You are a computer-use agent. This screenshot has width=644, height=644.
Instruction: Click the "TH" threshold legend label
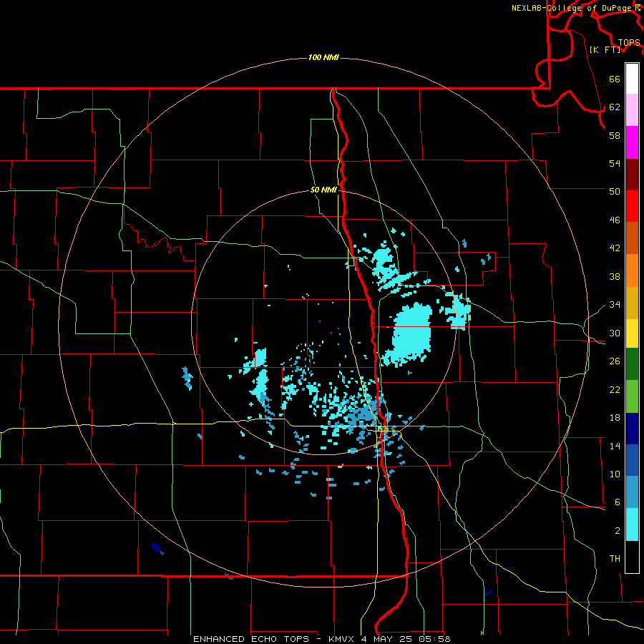(x=615, y=559)
